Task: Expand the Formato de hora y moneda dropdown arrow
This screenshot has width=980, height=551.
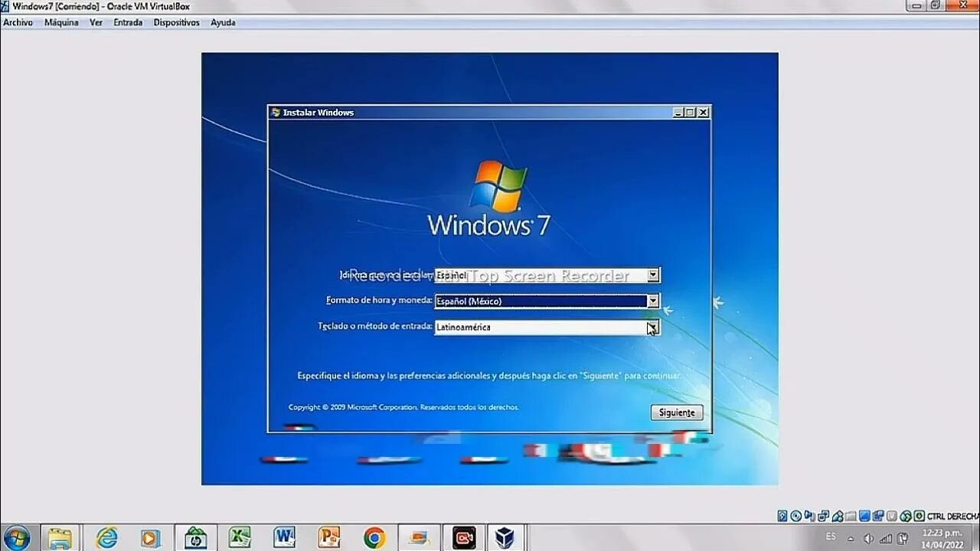Action: (653, 302)
